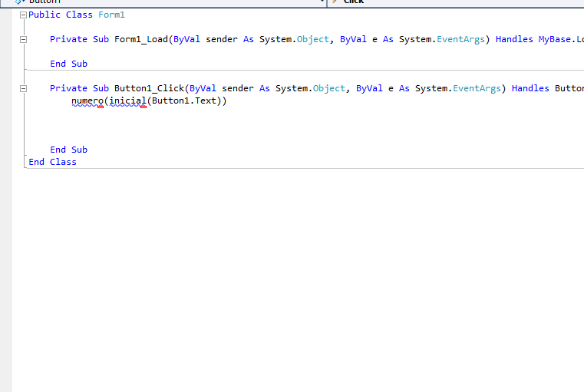Collapse the Form1_Load sub outline

point(23,40)
